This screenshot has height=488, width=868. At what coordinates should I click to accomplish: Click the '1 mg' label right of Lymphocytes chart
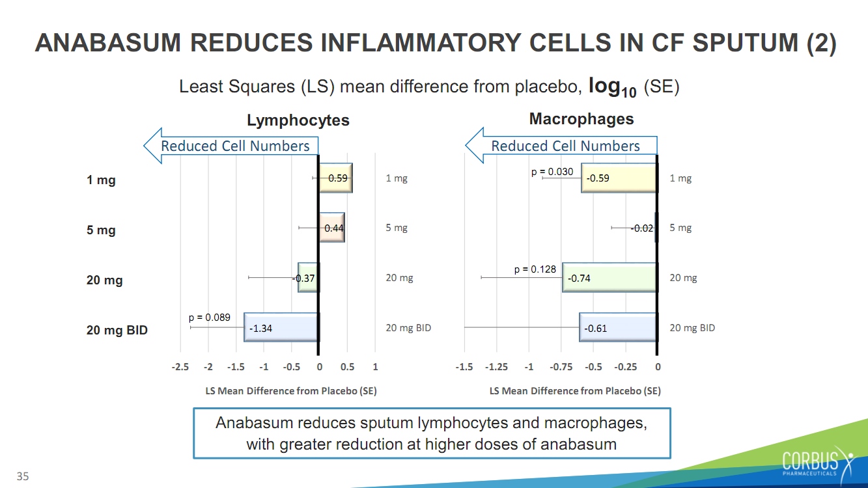click(x=397, y=178)
